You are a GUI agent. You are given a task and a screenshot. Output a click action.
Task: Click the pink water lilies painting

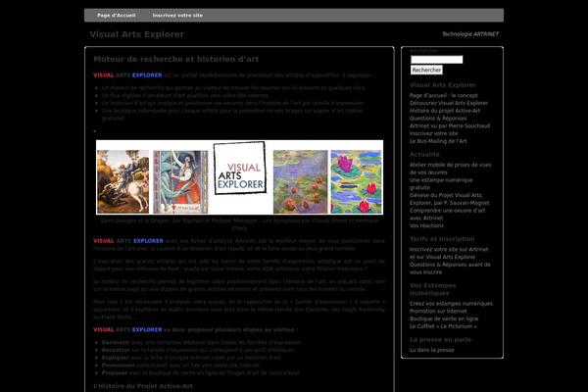[x=357, y=182]
